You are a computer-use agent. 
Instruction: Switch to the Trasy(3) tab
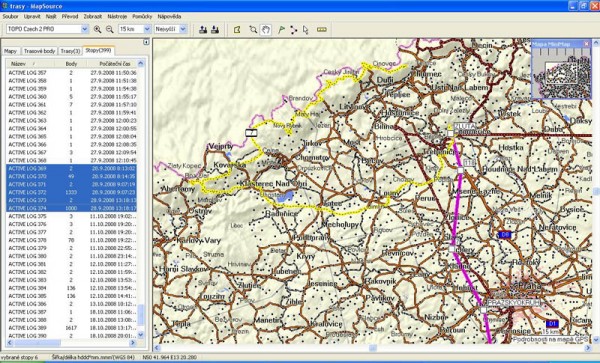(x=70, y=51)
